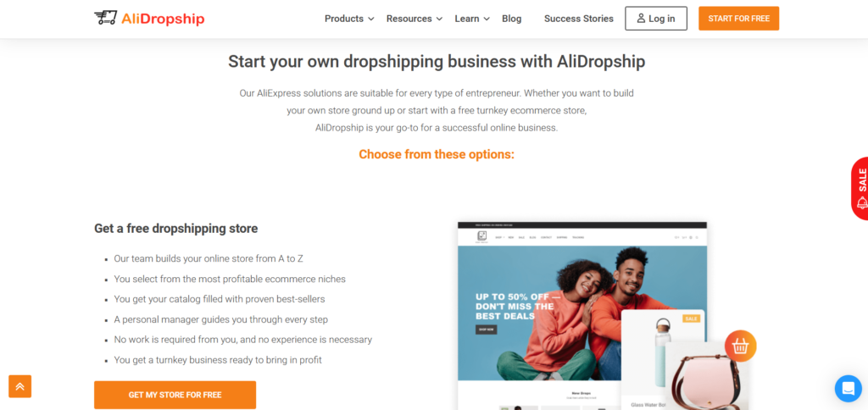Click the AliDropship cart logo icon

point(105,19)
